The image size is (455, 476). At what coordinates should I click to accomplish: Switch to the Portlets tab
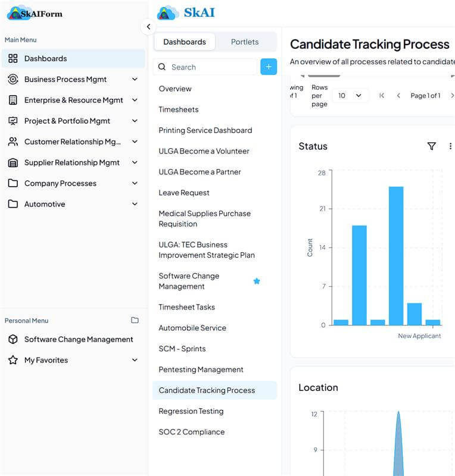(245, 42)
